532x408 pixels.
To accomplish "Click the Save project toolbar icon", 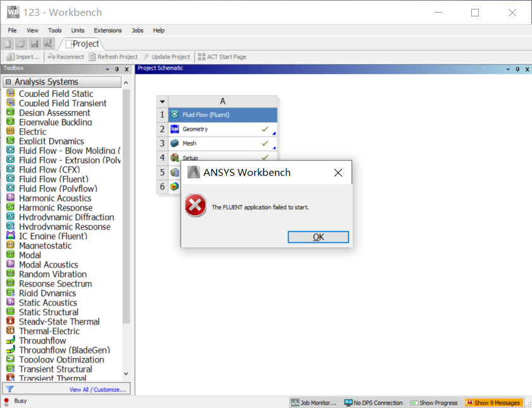I will tap(34, 44).
